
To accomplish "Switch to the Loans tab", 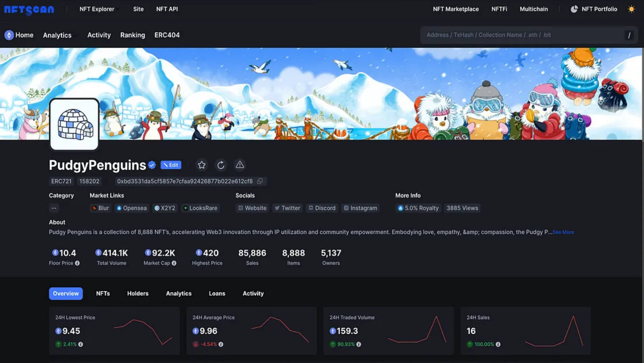I will [x=217, y=293].
